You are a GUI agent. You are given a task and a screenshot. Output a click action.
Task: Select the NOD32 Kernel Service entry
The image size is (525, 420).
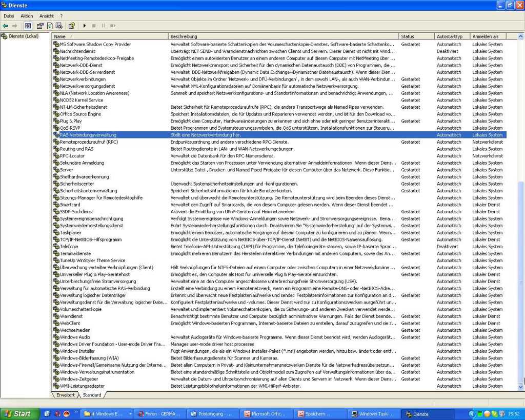(82, 100)
